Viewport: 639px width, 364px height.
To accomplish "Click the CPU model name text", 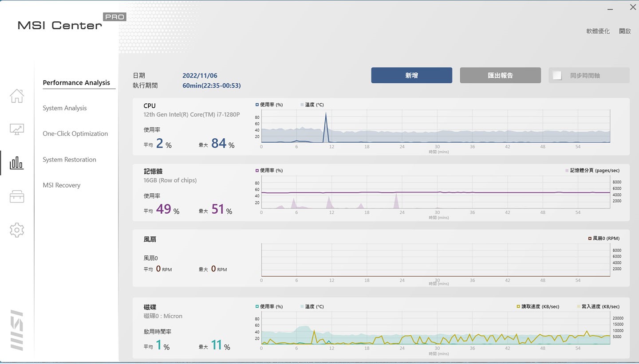I will [192, 114].
